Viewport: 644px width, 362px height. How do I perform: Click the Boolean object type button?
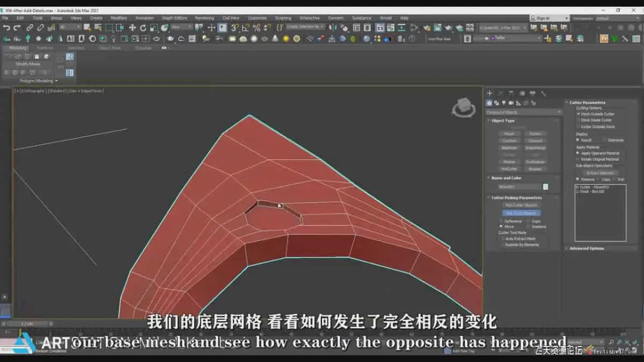pyautogui.click(x=535, y=169)
